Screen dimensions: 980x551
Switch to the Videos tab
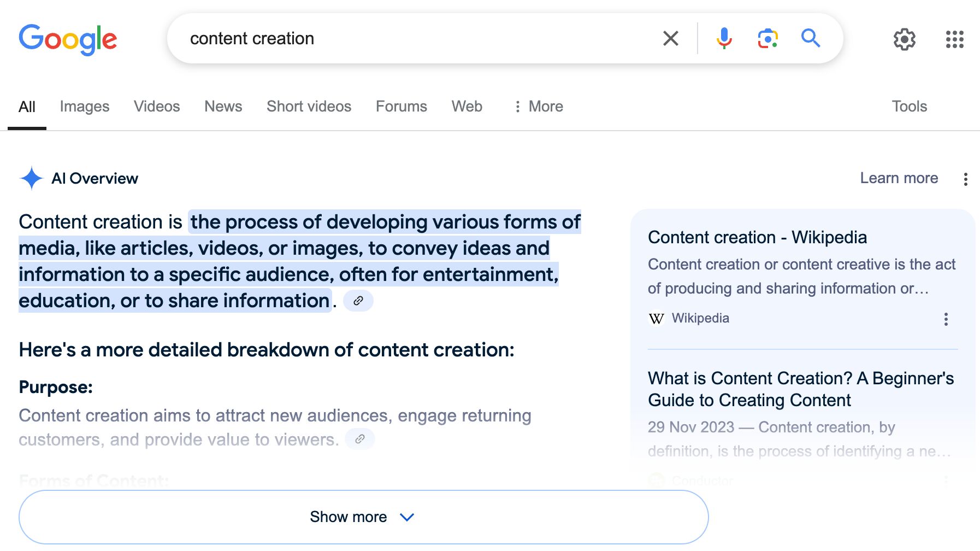pyautogui.click(x=157, y=107)
